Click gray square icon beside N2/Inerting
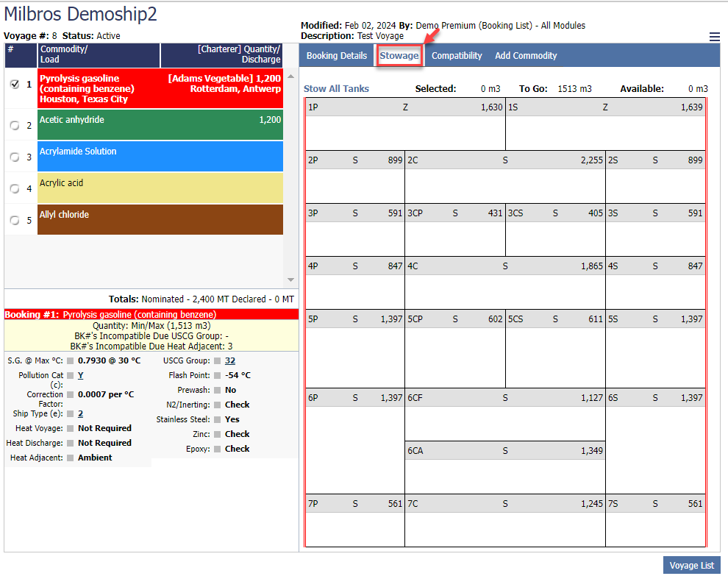Image resolution: width=728 pixels, height=576 pixels. (217, 405)
